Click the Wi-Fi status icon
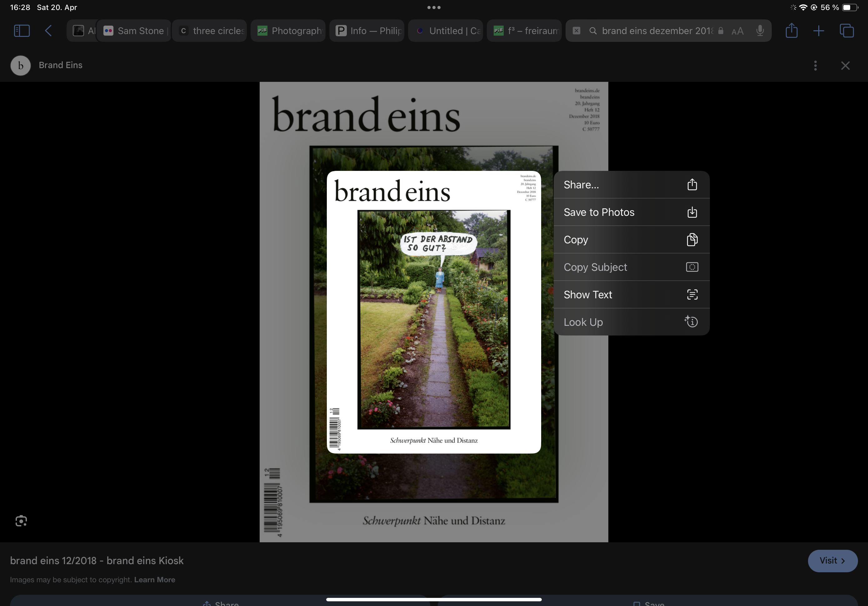Viewport: 868px width, 606px height. click(803, 7)
